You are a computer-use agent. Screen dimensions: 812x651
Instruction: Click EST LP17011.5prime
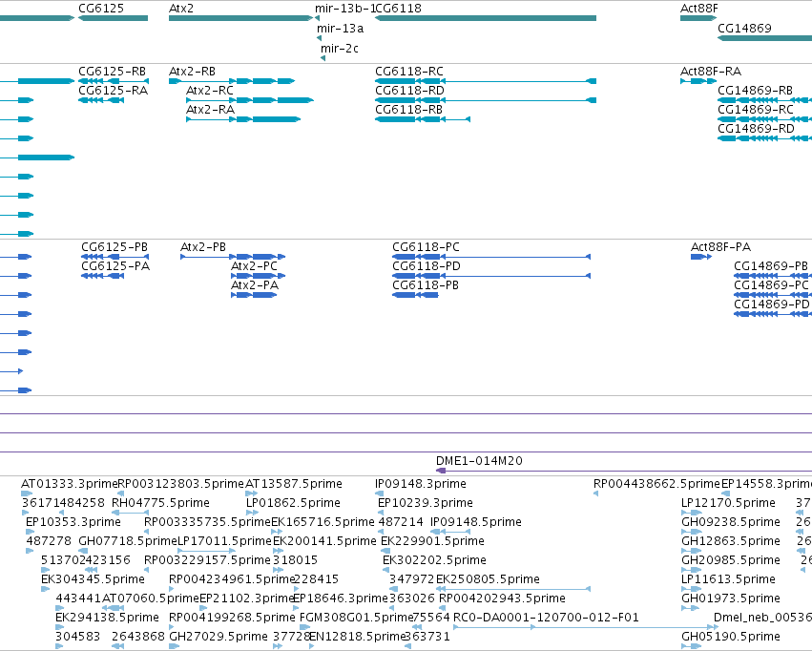(224, 540)
